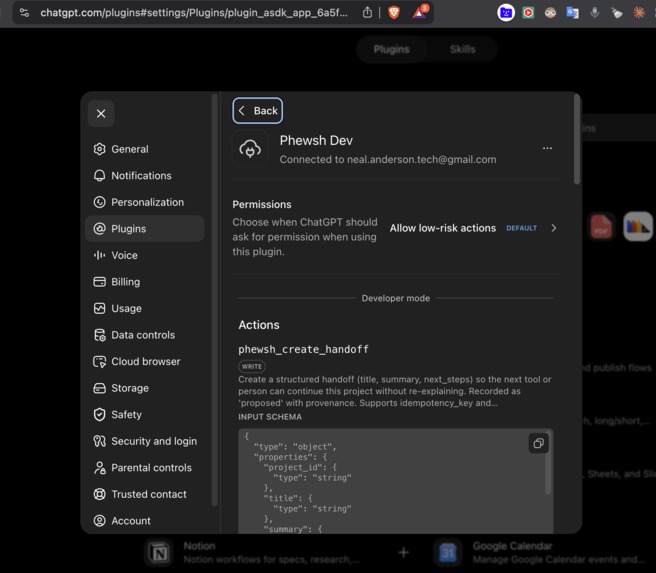Open Cloud browser settings
Screen dimensions: 656x573
coord(144,362)
